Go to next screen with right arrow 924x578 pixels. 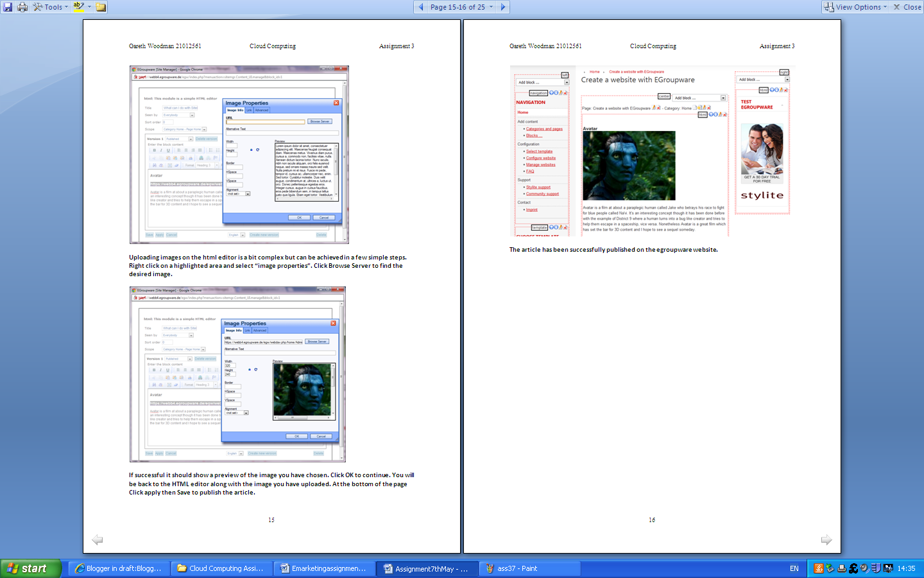[503, 7]
